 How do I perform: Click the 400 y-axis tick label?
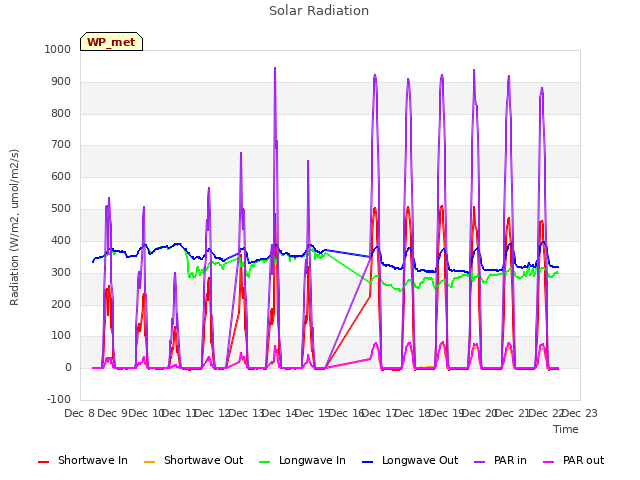pos(61,241)
